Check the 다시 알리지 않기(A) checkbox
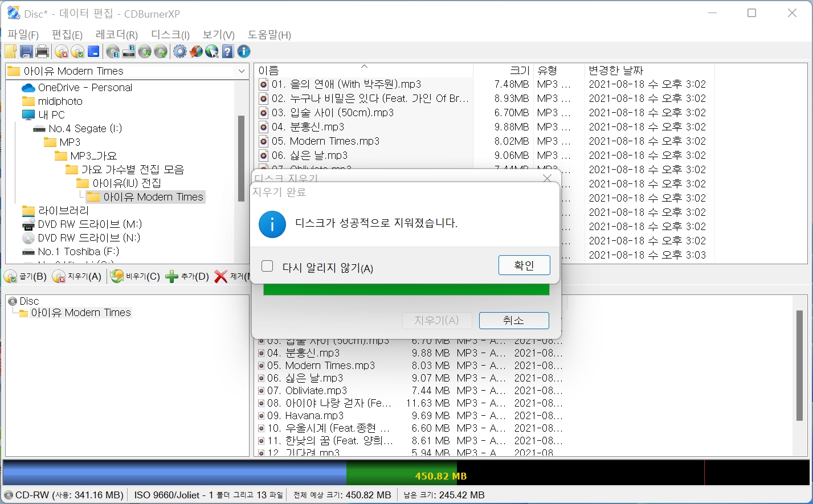This screenshot has height=504, width=813. pyautogui.click(x=267, y=266)
